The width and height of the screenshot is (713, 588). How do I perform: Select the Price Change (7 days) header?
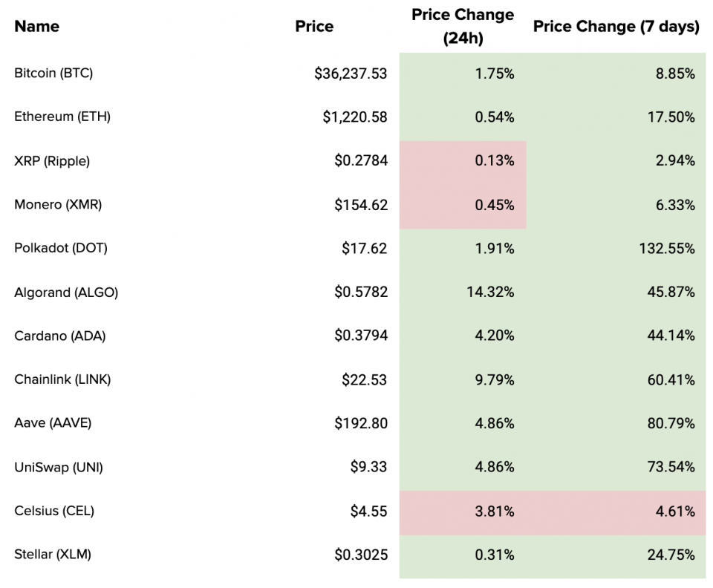pyautogui.click(x=616, y=26)
